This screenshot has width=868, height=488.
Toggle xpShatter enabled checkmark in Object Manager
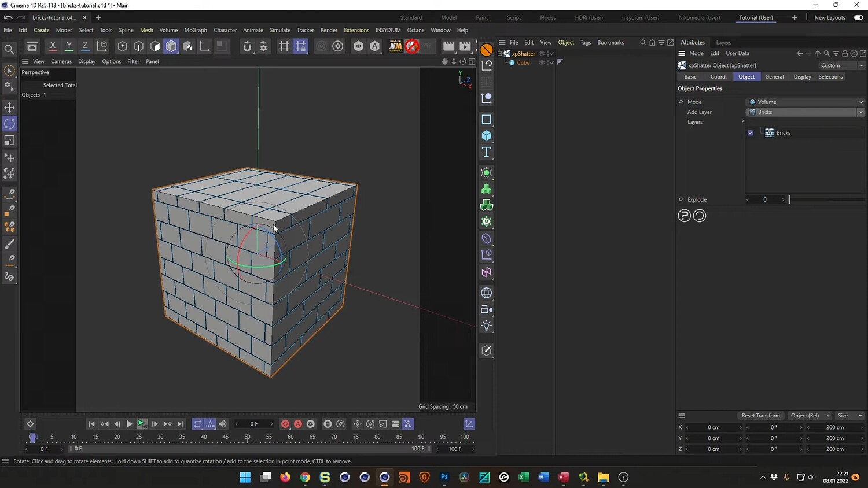[x=552, y=54]
